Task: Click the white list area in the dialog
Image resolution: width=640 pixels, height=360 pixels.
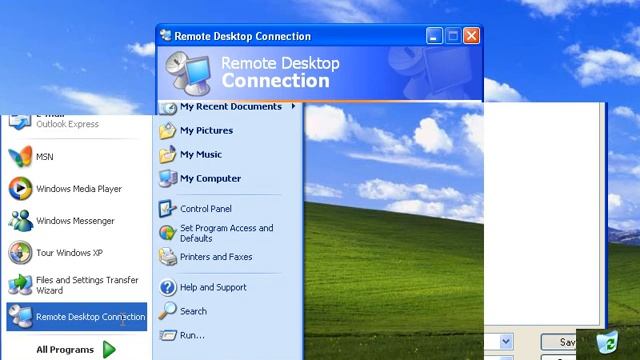Action: (x=542, y=213)
